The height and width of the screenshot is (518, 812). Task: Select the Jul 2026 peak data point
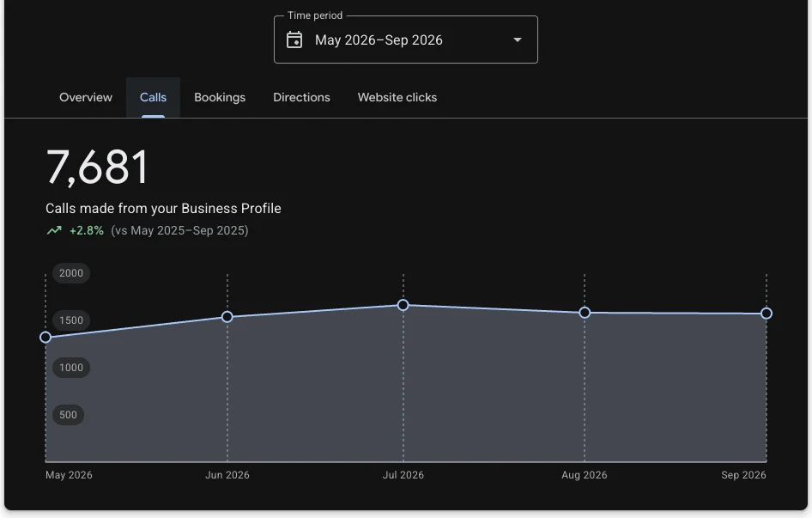403,305
